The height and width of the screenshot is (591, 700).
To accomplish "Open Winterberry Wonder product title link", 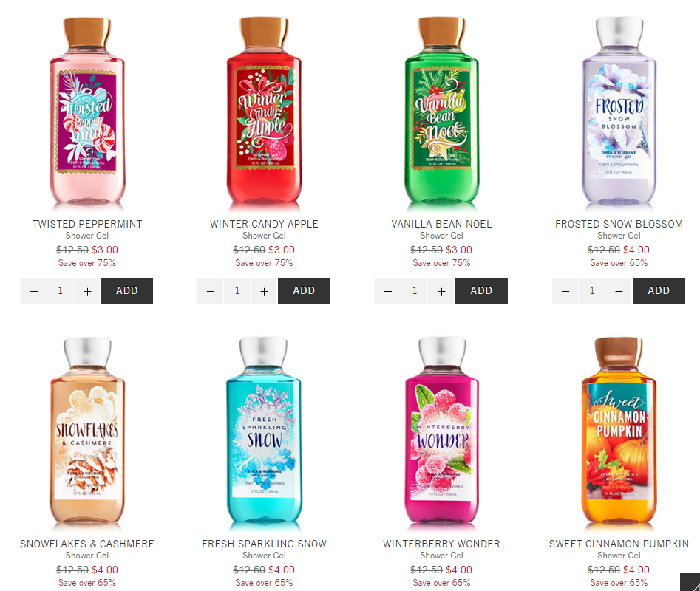I will [x=441, y=544].
